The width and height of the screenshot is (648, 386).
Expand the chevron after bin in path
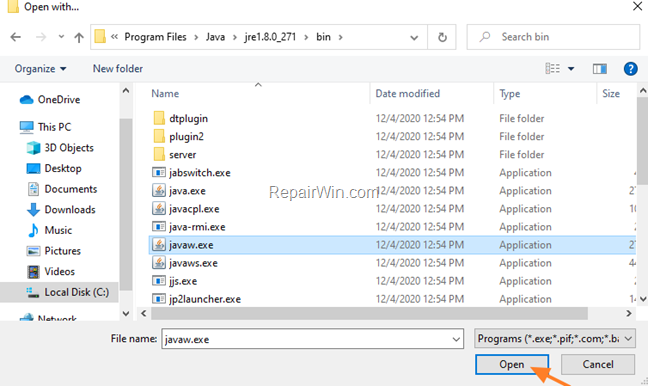341,37
